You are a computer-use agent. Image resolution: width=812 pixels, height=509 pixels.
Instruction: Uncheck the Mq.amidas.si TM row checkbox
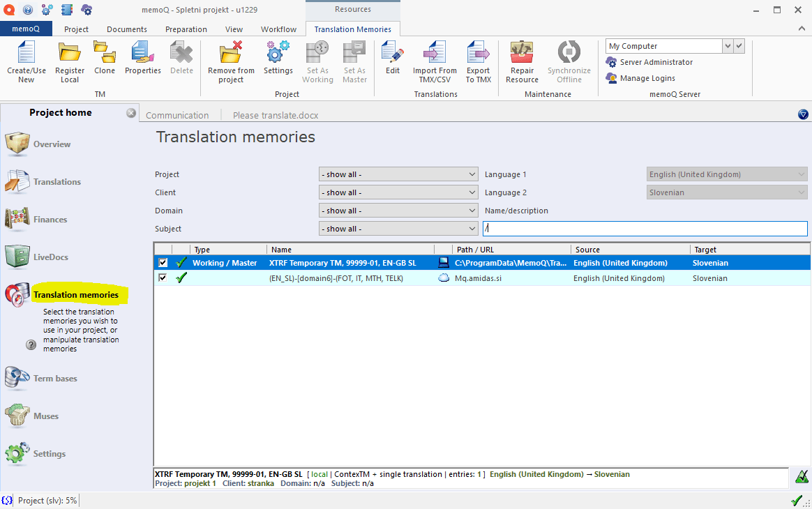point(163,278)
